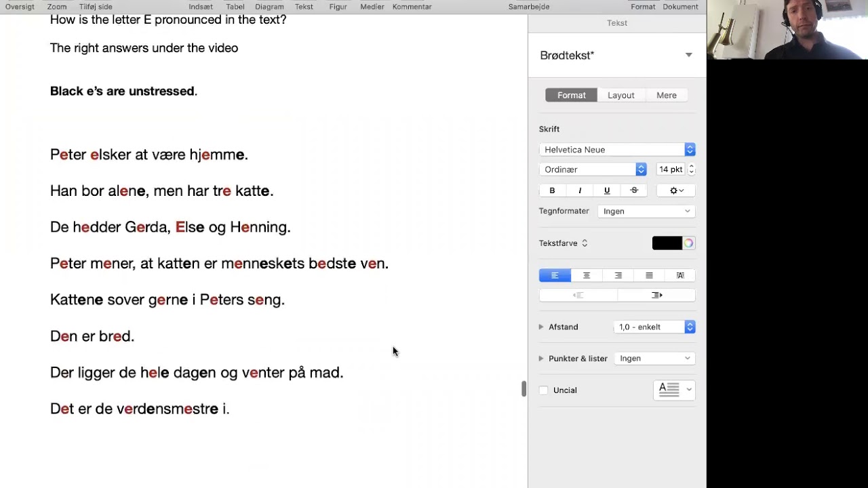Switch to the Mere tab

[x=667, y=96]
